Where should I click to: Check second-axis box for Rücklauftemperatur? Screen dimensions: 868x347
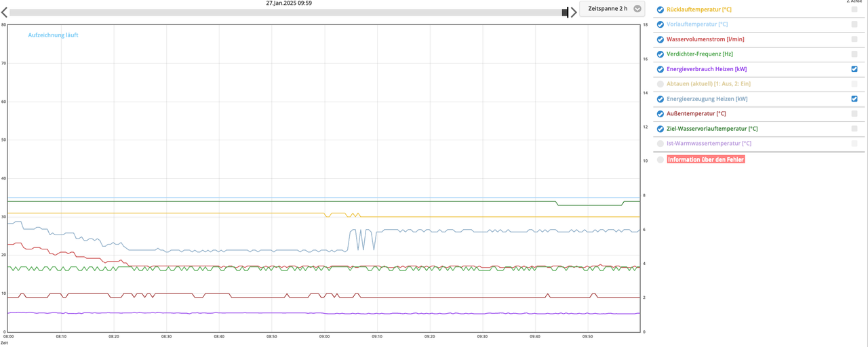[x=854, y=9]
